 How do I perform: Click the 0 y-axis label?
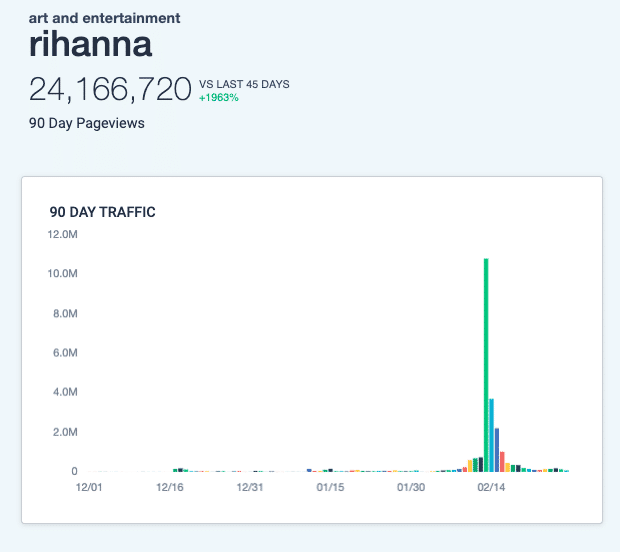[x=74, y=471]
